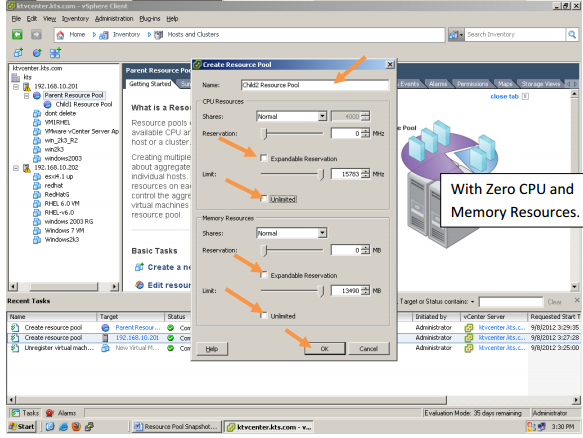The image size is (583, 438).
Task: Click the New vApp toolbar icon
Action: pyautogui.click(x=55, y=53)
